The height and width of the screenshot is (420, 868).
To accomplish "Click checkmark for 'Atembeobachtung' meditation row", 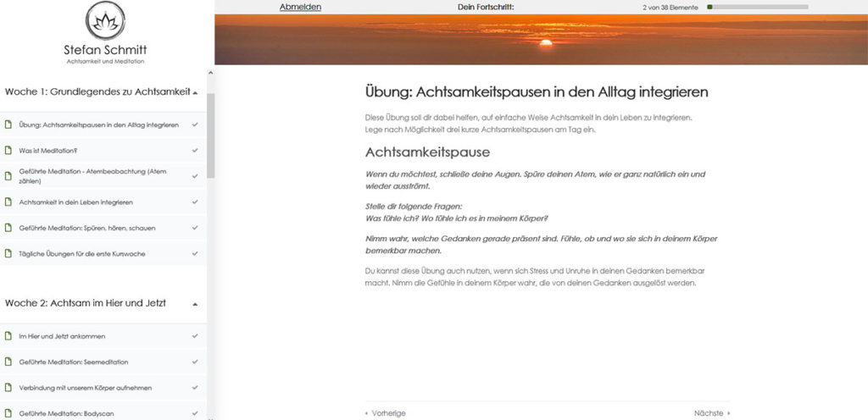I will point(195,176).
